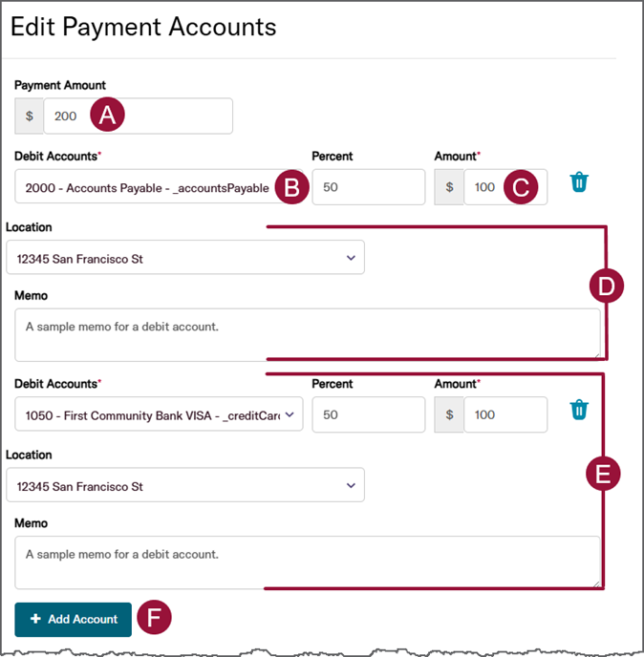This screenshot has height=657, width=644.
Task: Open the 2000 - Accounts Payable debit account dropdown
Action: pyautogui.click(x=143, y=187)
